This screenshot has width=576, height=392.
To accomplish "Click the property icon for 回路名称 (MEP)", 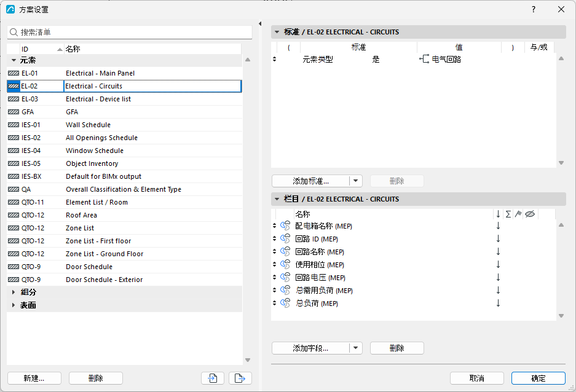I will coord(285,251).
